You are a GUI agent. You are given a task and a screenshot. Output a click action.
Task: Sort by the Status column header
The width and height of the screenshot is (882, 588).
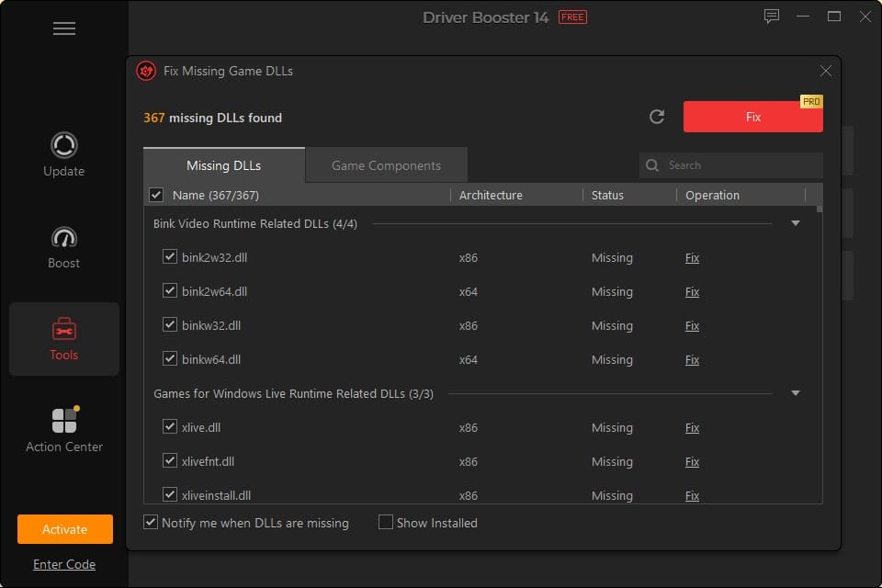607,196
